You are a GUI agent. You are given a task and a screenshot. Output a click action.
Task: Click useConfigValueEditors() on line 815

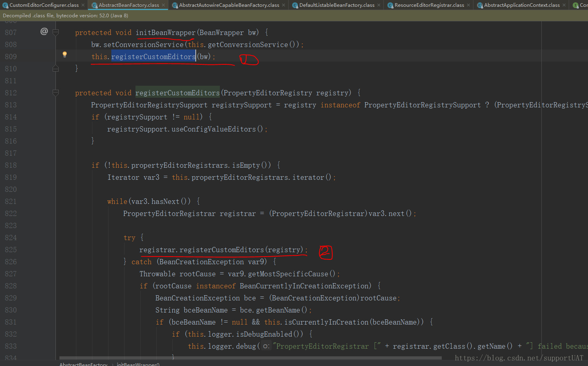217,129
